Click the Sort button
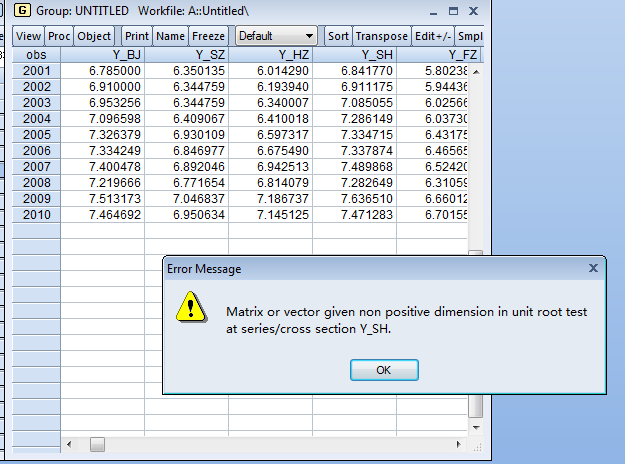Screen dimensions: 625x464 [x=338, y=36]
